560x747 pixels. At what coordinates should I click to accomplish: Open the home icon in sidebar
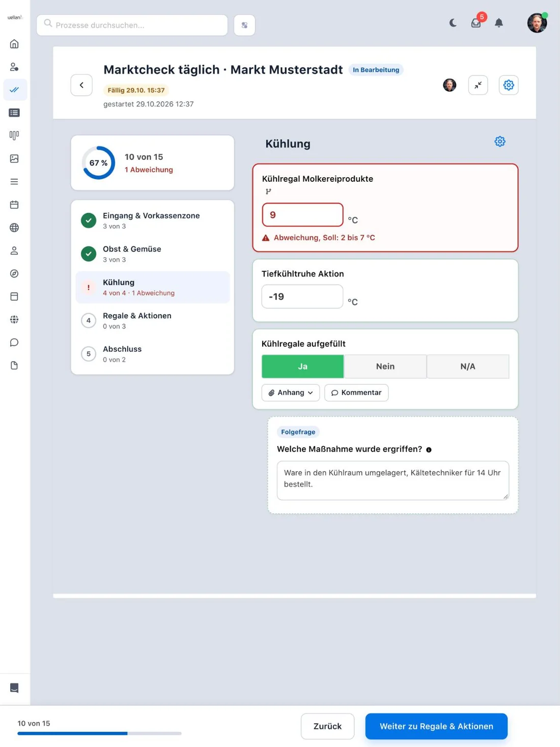[x=14, y=44]
